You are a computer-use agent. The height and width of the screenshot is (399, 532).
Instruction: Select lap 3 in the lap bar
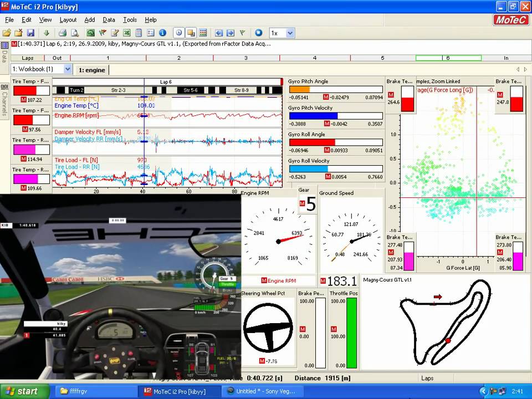click(x=246, y=58)
